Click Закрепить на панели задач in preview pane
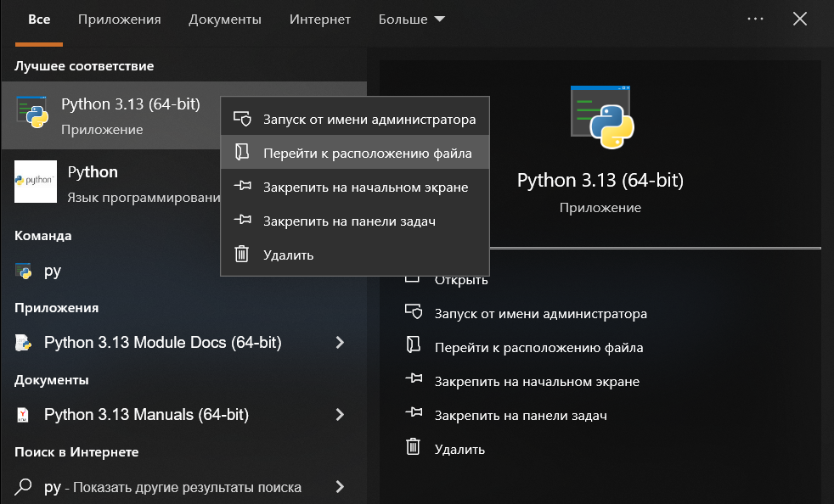This screenshot has height=504, width=834. pyautogui.click(x=521, y=416)
